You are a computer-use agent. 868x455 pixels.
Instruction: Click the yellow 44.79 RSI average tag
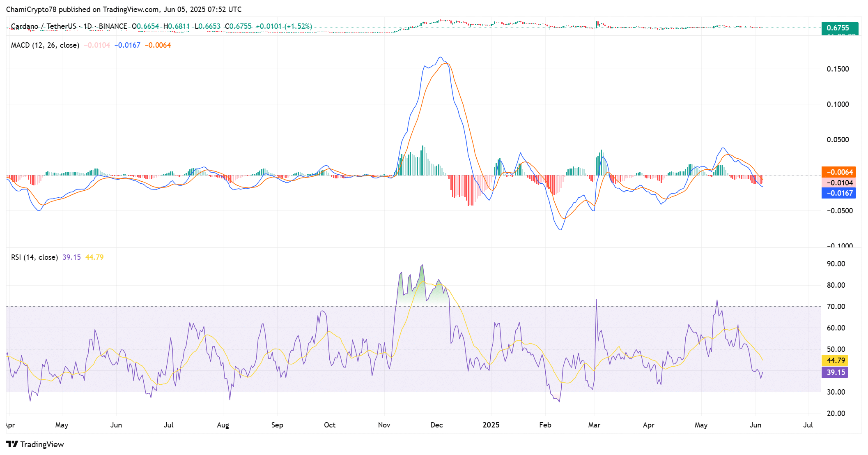[x=835, y=360]
